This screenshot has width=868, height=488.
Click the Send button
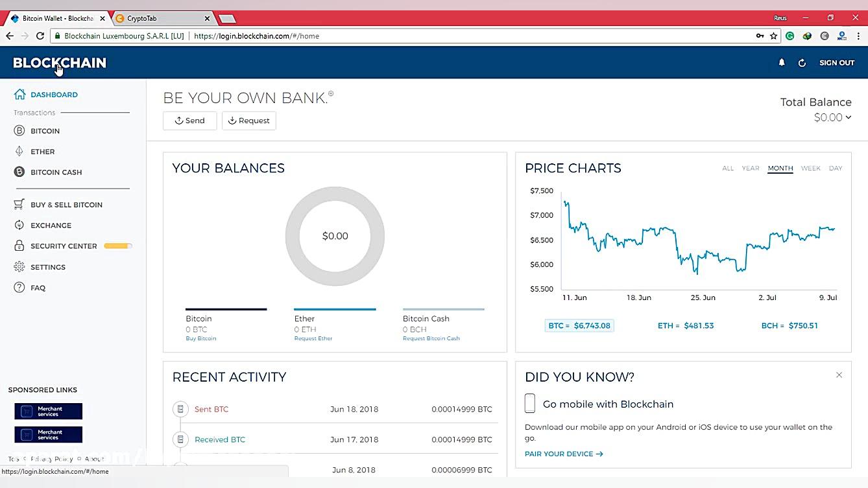(189, 121)
